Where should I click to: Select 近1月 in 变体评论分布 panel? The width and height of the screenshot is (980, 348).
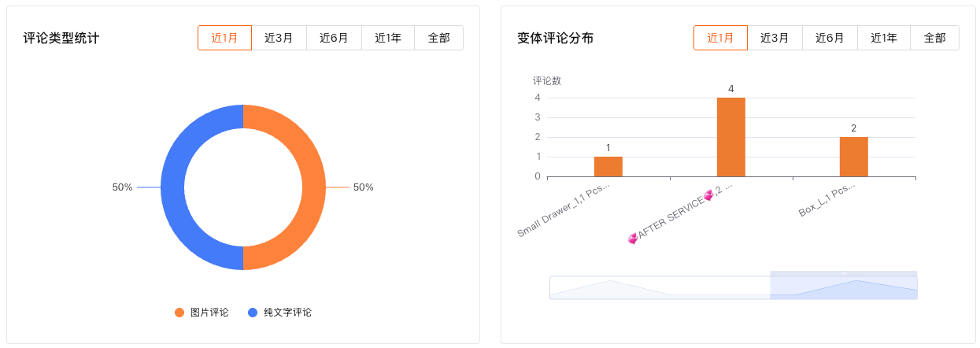[720, 38]
